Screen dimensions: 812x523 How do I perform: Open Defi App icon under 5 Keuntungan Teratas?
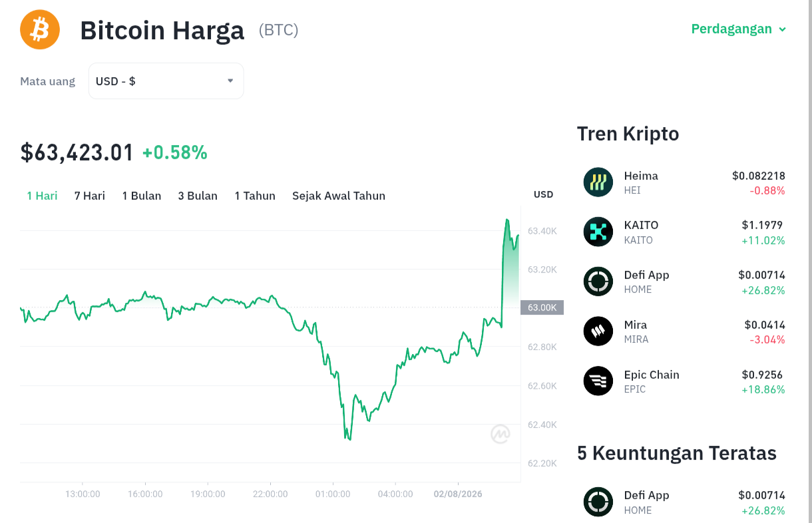(x=598, y=502)
